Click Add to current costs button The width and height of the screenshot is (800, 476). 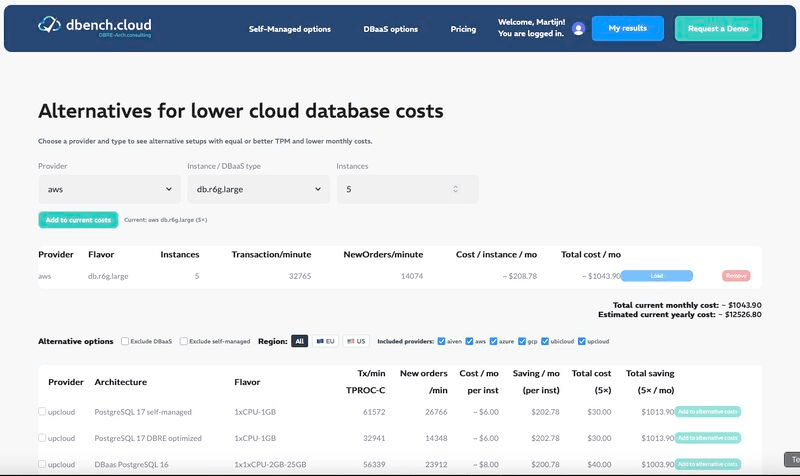click(x=78, y=220)
